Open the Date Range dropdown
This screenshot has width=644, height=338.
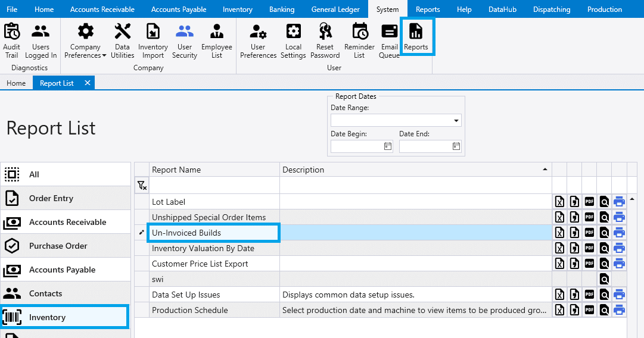(456, 121)
